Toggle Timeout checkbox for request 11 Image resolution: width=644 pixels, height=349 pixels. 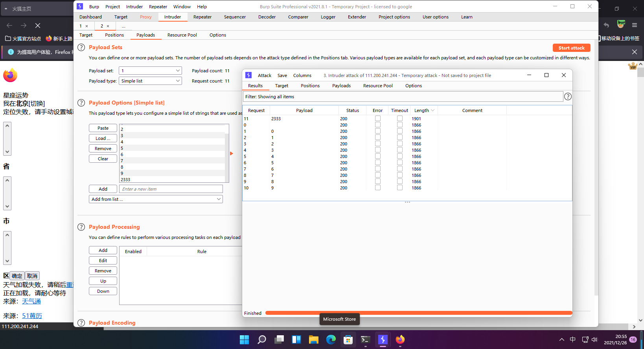[400, 118]
